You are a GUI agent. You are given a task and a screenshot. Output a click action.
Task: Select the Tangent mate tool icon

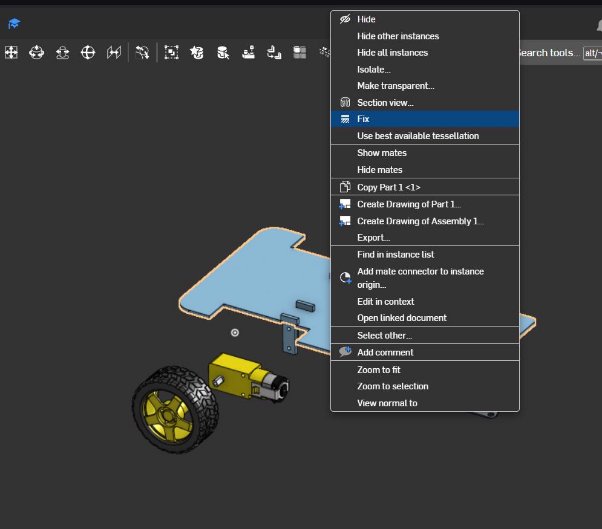point(142,52)
